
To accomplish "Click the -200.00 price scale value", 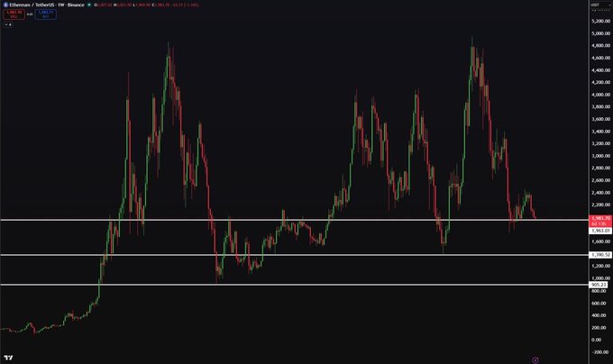I will pos(600,352).
